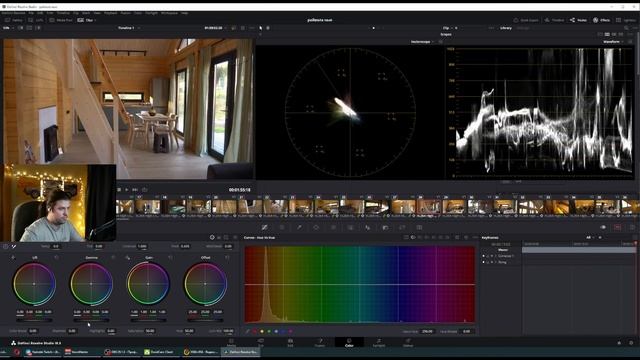Switch to the Edit page tab
Image resolution: width=640 pixels, height=360 pixels.
pyautogui.click(x=290, y=342)
